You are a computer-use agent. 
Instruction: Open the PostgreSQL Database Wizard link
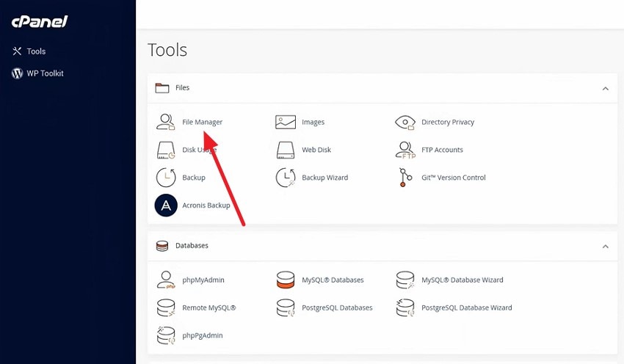click(x=466, y=308)
